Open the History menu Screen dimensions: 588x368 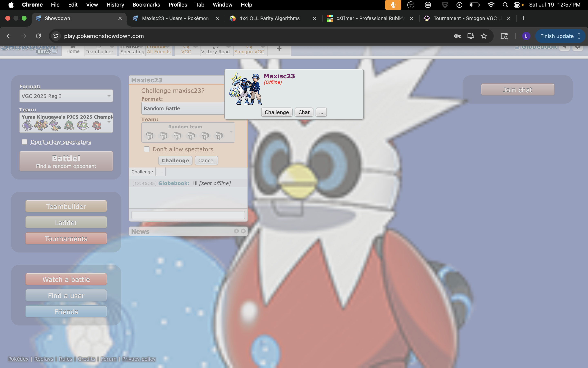(x=115, y=5)
